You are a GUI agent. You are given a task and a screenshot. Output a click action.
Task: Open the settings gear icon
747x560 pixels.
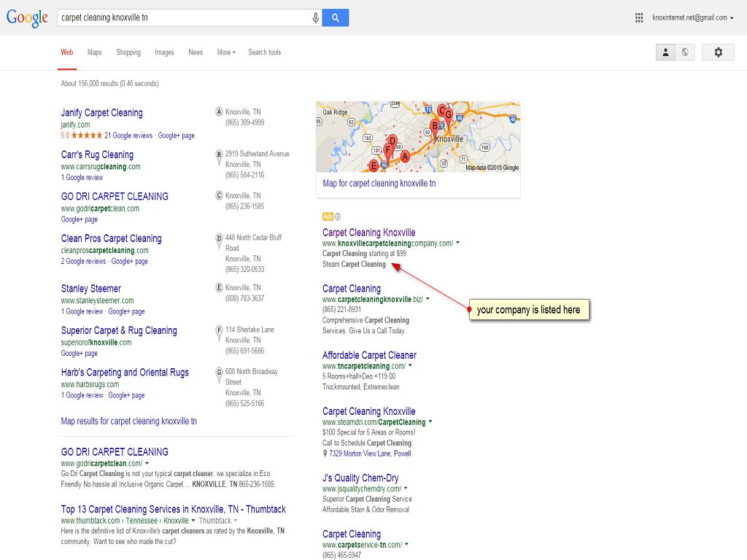(718, 52)
